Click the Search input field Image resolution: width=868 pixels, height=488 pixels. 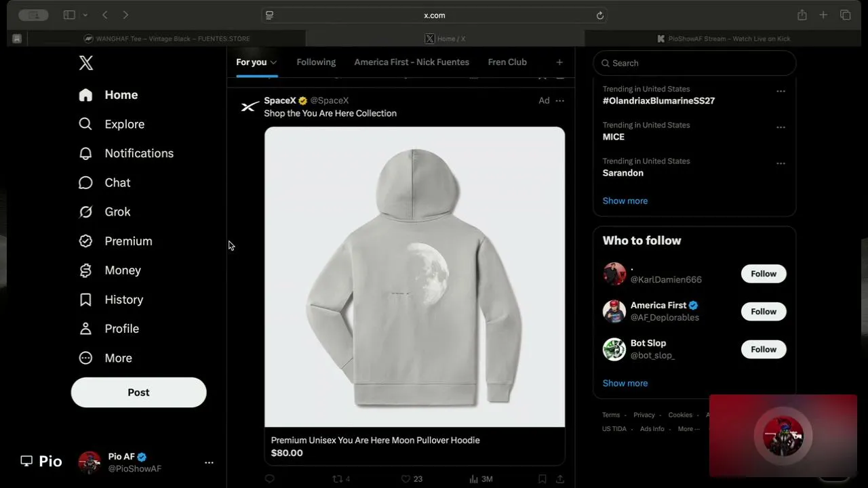tap(694, 63)
